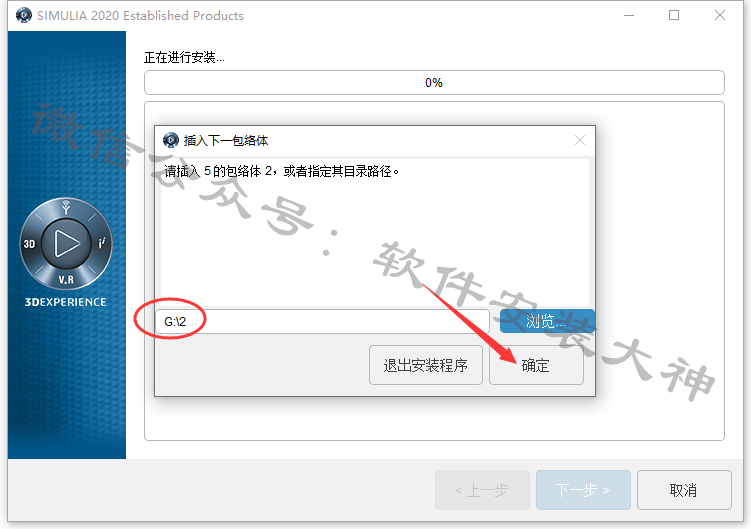Click the top person quadrant of the compass
Screen dimensions: 751x529
click(x=66, y=207)
